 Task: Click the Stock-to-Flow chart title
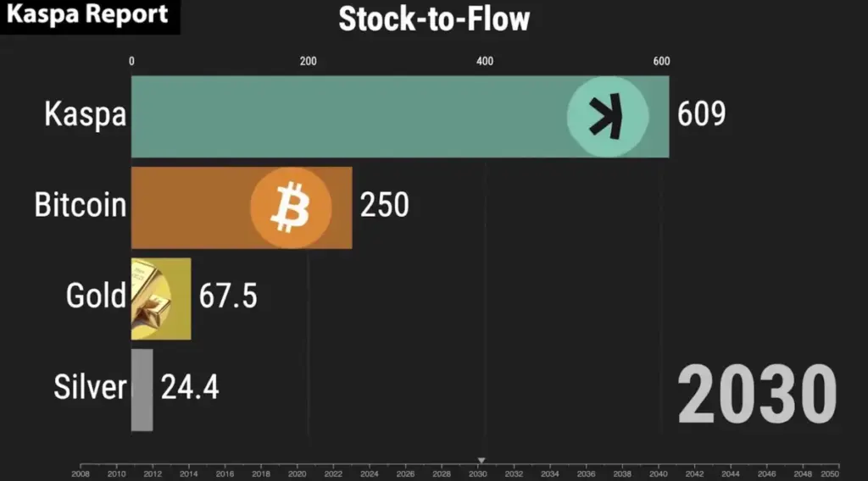point(434,19)
